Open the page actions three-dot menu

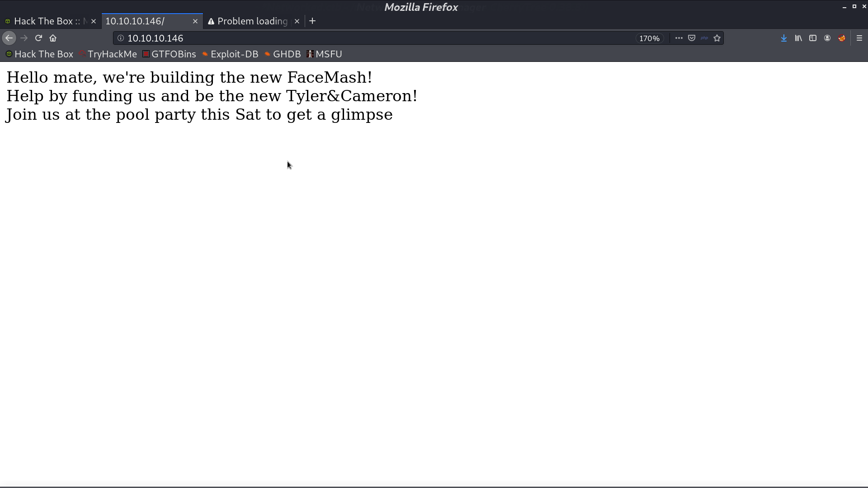coord(679,38)
